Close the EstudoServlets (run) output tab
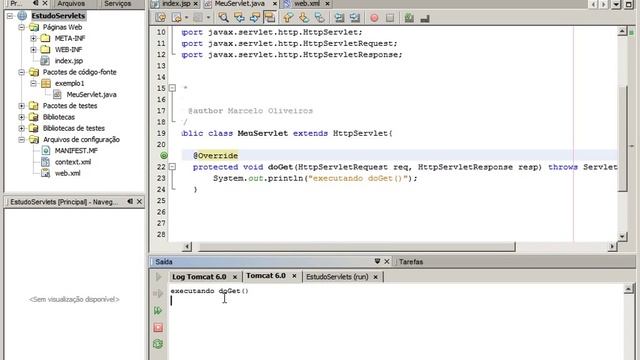Screen dimensions: 640x360 (x=375, y=277)
